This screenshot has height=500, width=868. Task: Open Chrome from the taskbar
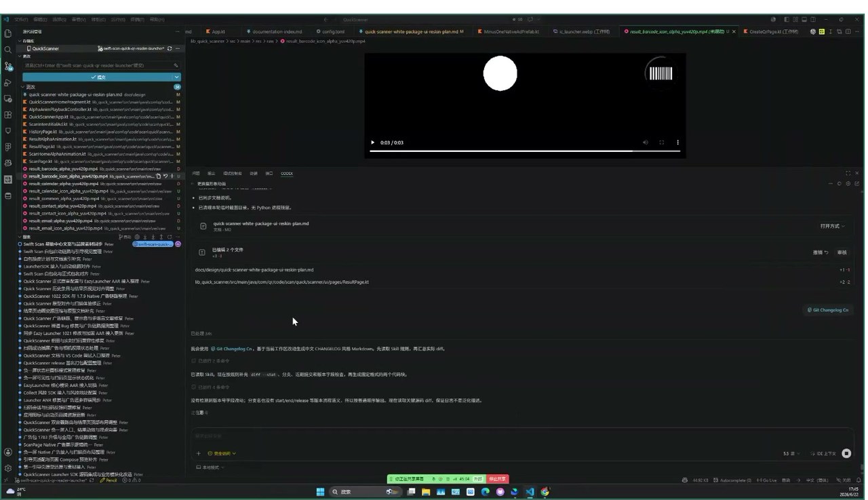(545, 492)
